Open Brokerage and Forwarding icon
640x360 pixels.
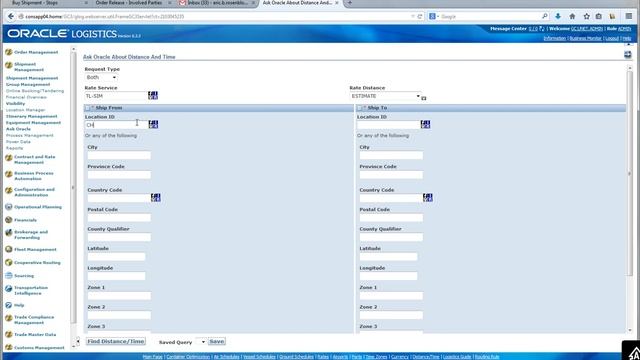tap(9, 233)
